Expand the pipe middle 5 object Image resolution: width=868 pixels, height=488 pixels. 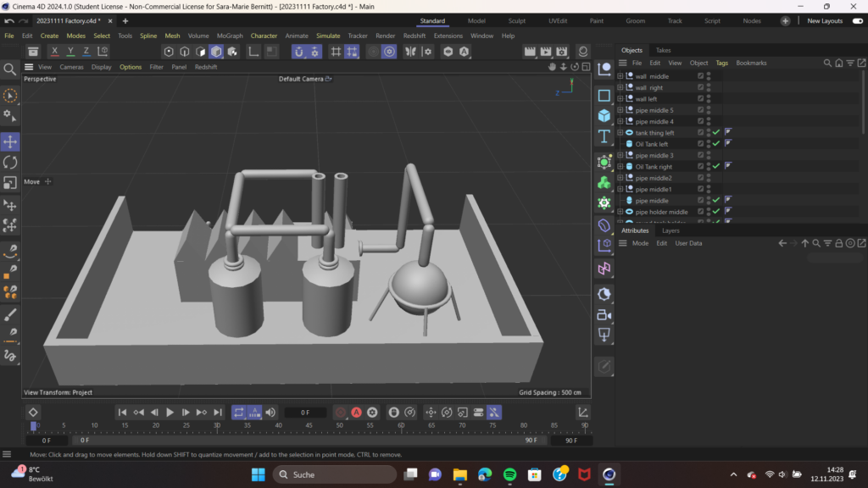620,110
